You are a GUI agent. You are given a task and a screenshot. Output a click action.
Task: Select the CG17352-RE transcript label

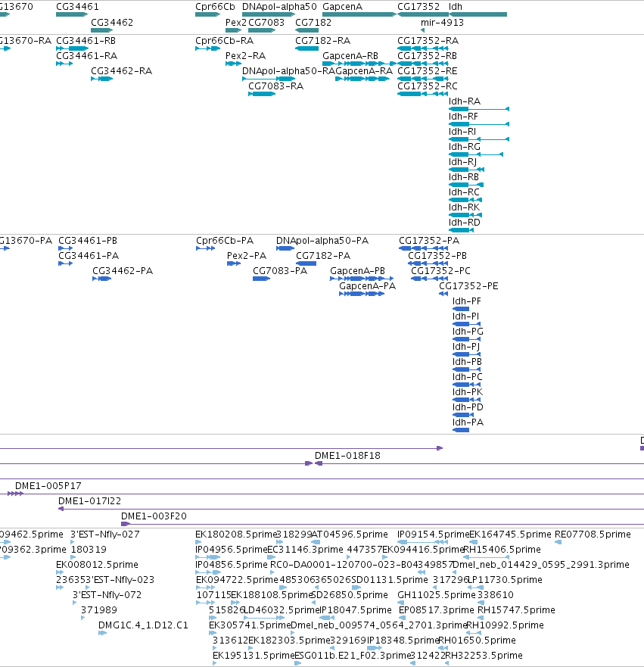point(428,70)
